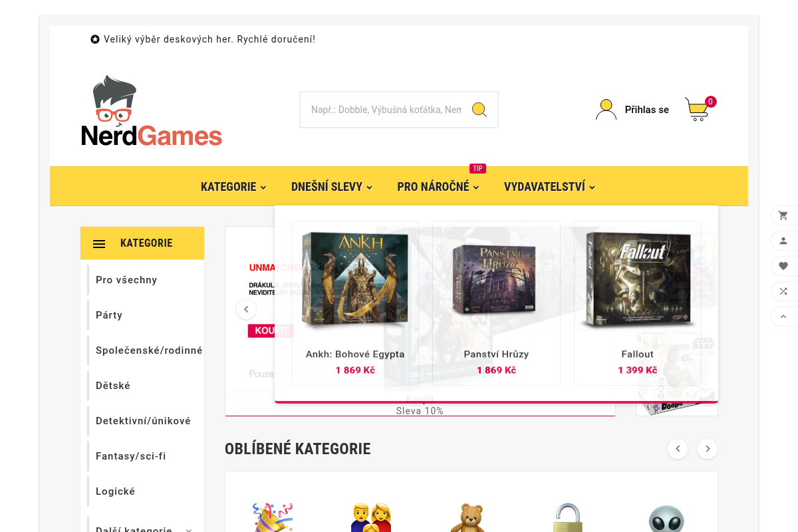Click the floating sidebar shuffle compare icon
This screenshot has height=532, width=798.
(x=783, y=291)
